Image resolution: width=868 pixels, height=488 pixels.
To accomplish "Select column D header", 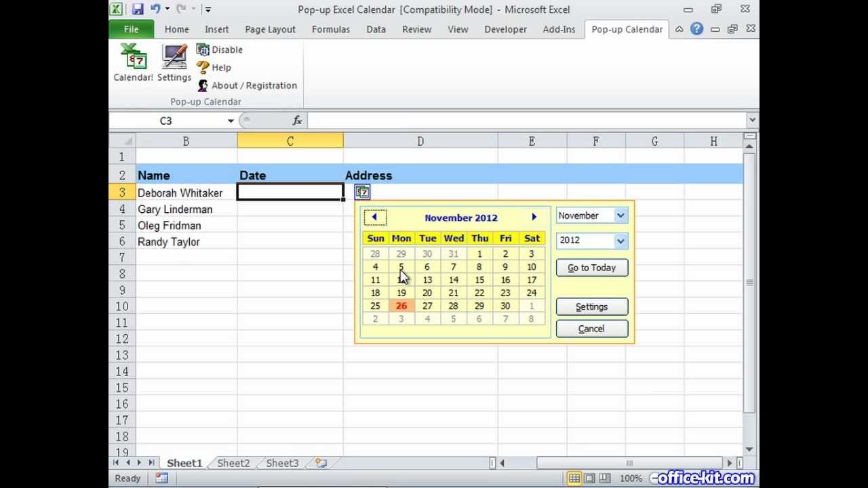I will click(420, 141).
